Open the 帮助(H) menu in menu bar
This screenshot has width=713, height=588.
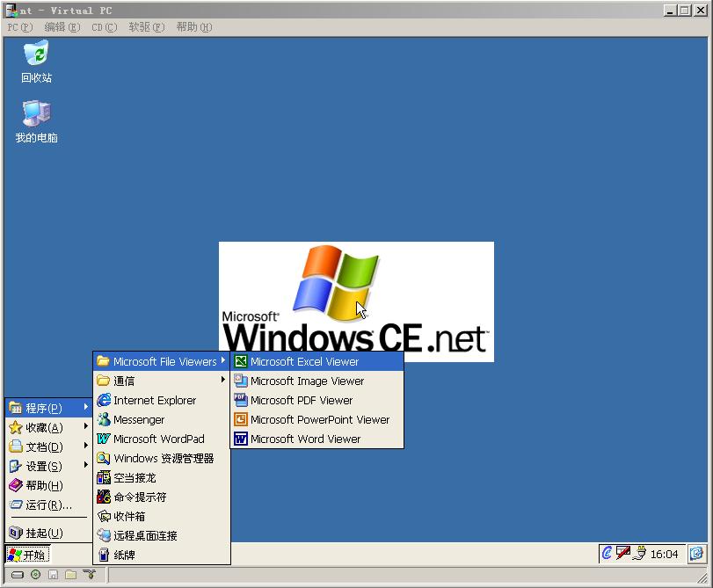193,27
